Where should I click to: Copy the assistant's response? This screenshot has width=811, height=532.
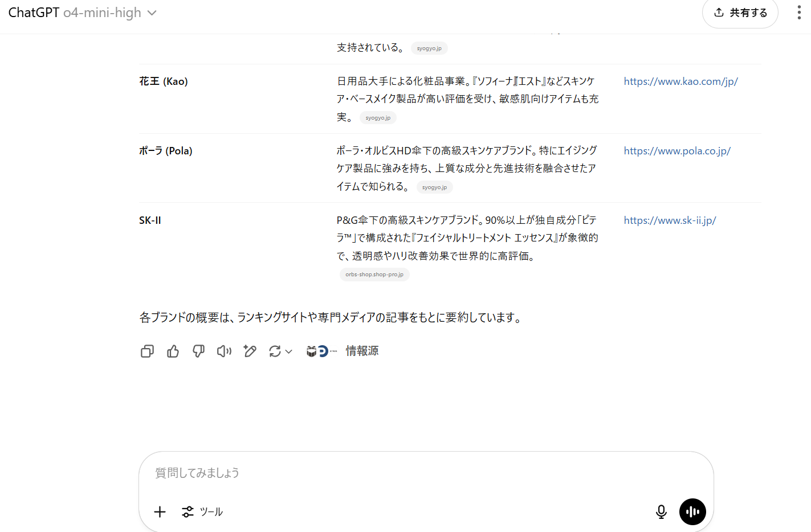pos(147,351)
